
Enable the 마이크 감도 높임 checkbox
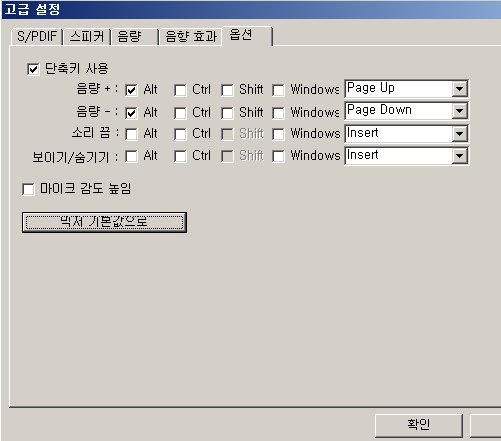point(28,189)
